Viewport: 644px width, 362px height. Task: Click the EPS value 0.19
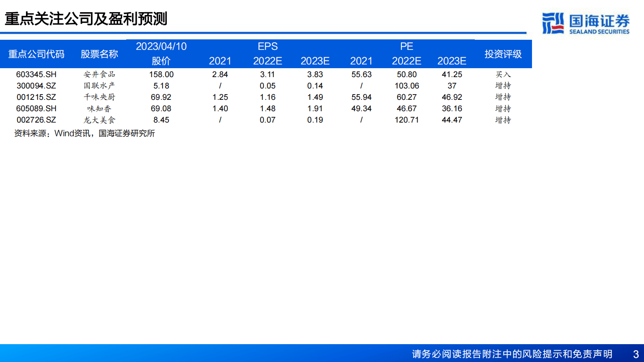click(315, 120)
